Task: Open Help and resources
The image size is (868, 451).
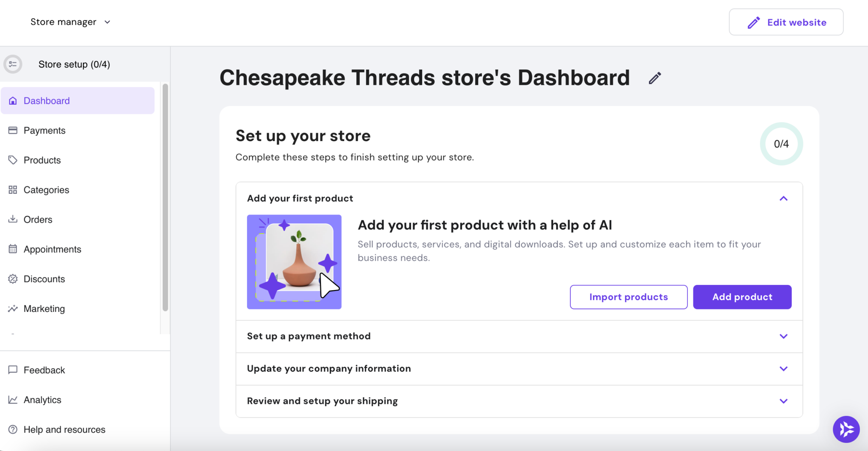Action: coord(64,429)
